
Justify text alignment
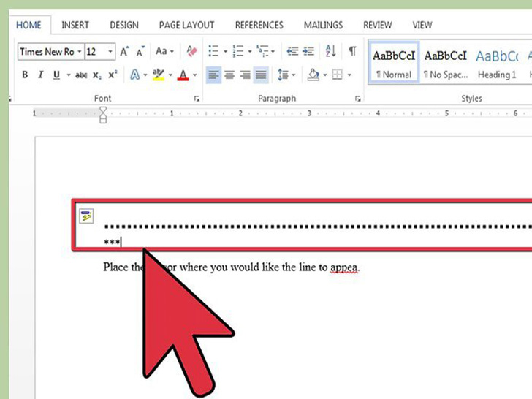(x=262, y=75)
